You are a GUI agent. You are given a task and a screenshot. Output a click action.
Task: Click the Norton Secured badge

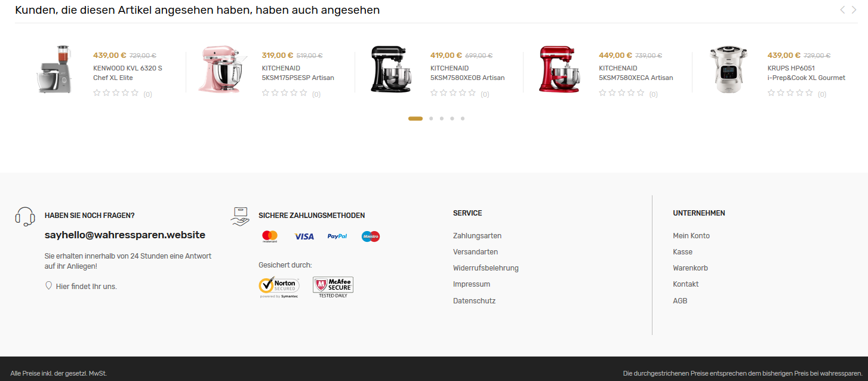pos(279,287)
